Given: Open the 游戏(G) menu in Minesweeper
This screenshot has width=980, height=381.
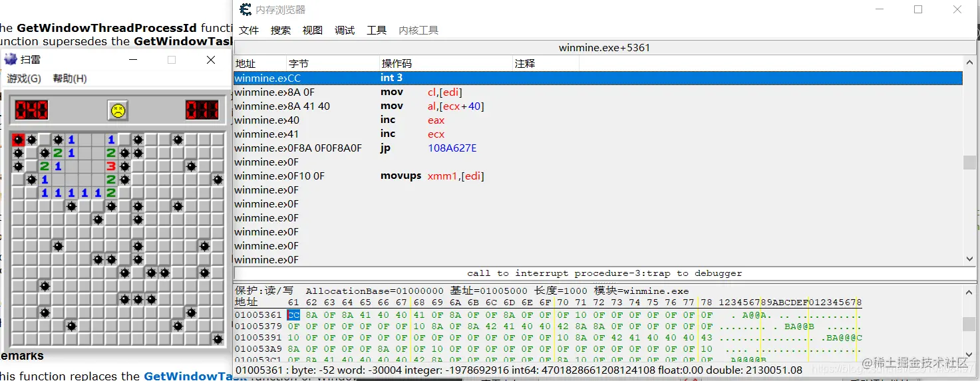Looking at the screenshot, I should [x=24, y=78].
